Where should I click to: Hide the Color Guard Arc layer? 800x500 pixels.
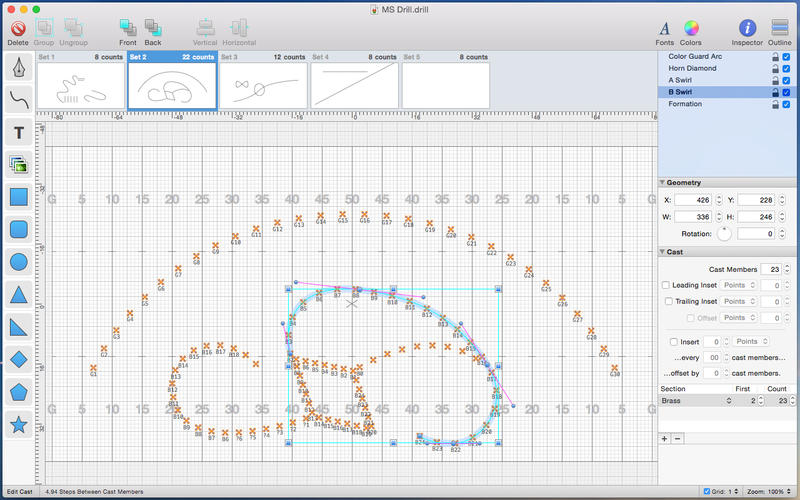788,57
